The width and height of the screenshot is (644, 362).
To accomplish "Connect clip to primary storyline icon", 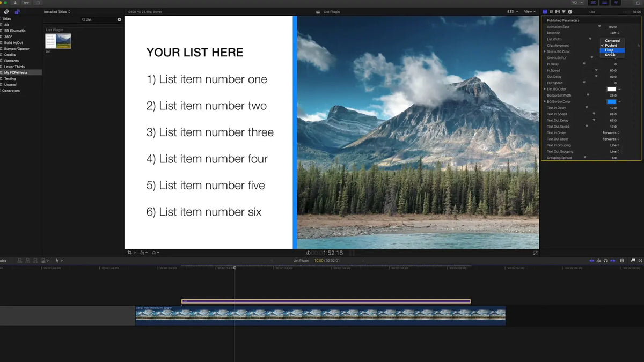I will tap(20, 261).
